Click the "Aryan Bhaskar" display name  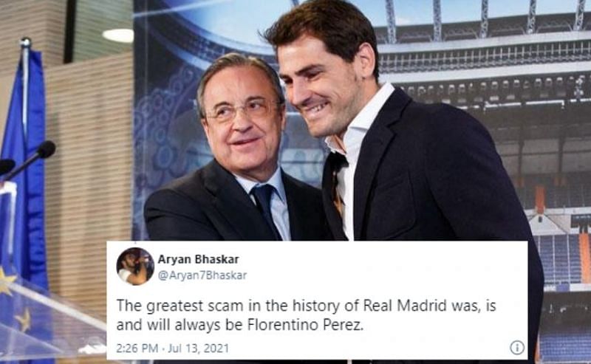click(x=198, y=259)
